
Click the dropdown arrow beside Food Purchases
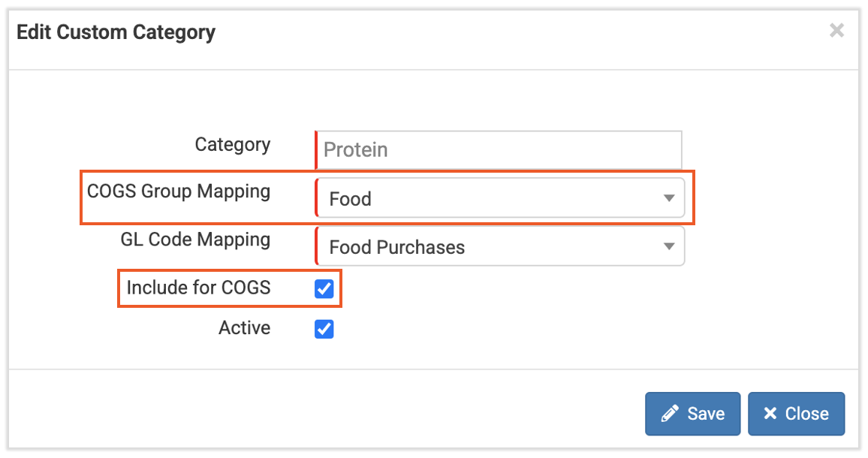pos(669,246)
